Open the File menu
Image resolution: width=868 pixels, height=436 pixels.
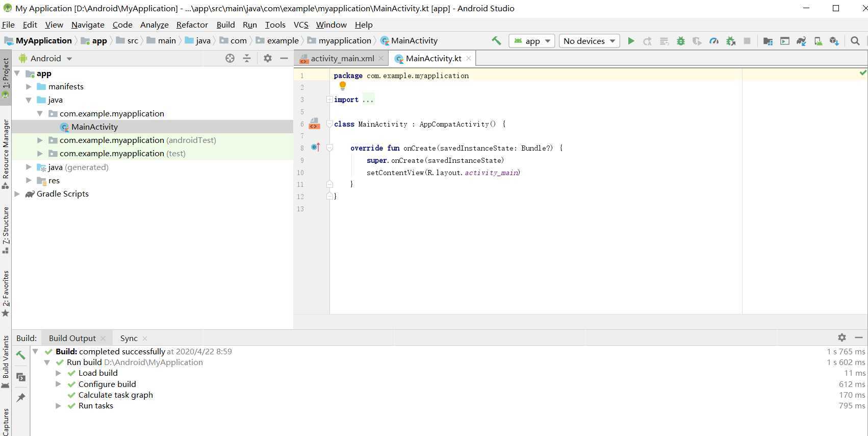pyautogui.click(x=8, y=25)
